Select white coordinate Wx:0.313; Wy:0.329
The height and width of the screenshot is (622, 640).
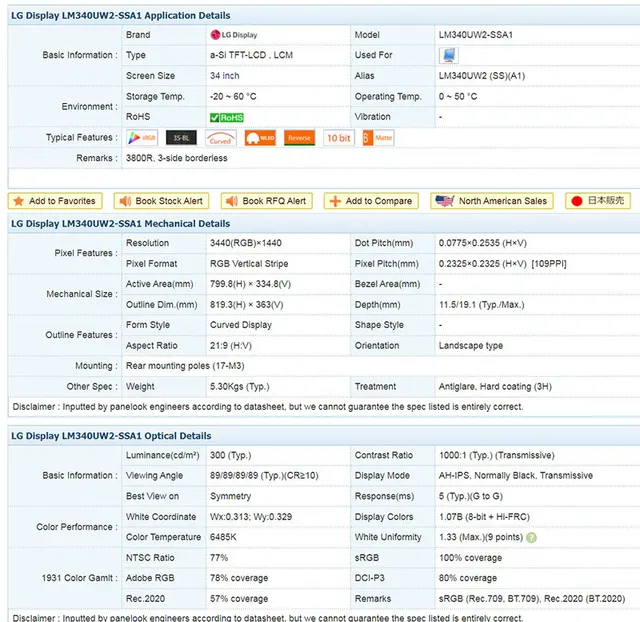point(251,517)
